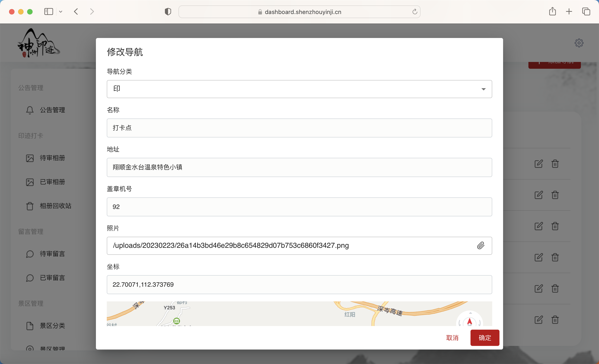Image resolution: width=599 pixels, height=364 pixels.
Task: Click the 取消 cancel button
Action: point(452,338)
